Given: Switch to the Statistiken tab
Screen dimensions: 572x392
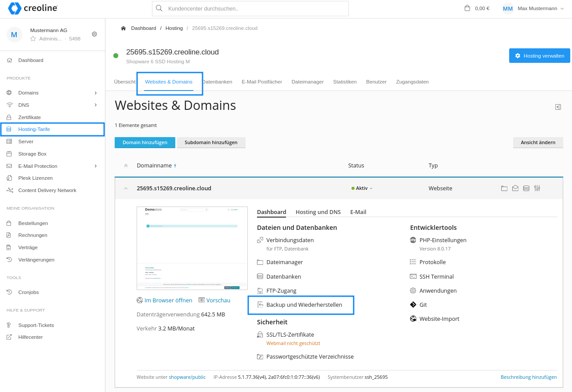Looking at the screenshot, I should tap(345, 82).
